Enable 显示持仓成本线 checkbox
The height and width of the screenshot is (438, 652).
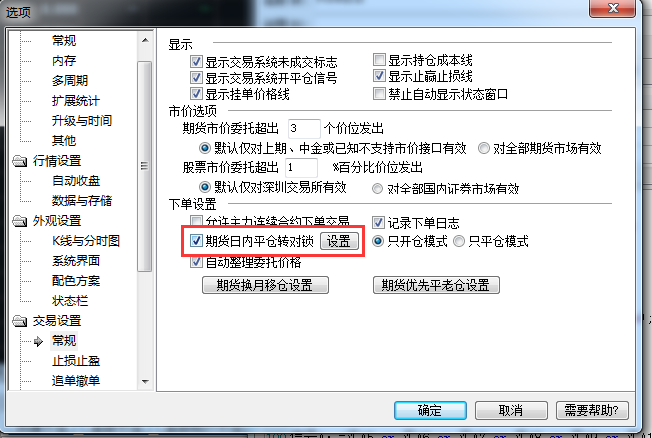pyautogui.click(x=379, y=59)
